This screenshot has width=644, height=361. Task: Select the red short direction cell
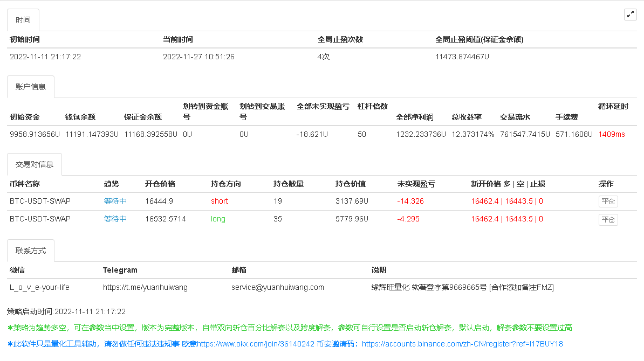220,201
